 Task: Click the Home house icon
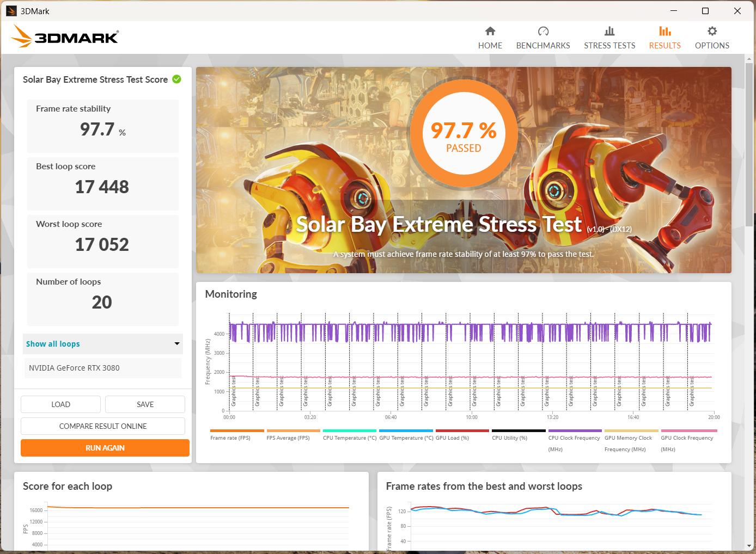point(490,31)
